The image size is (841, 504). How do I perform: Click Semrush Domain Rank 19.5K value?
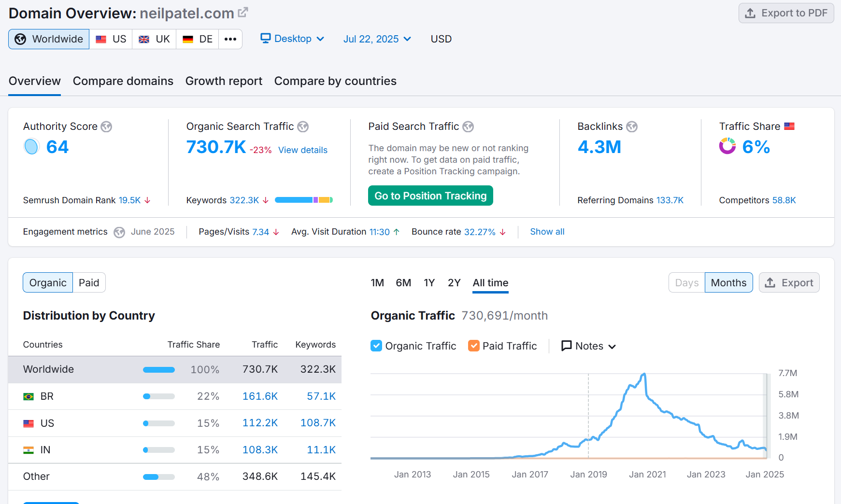pyautogui.click(x=129, y=200)
